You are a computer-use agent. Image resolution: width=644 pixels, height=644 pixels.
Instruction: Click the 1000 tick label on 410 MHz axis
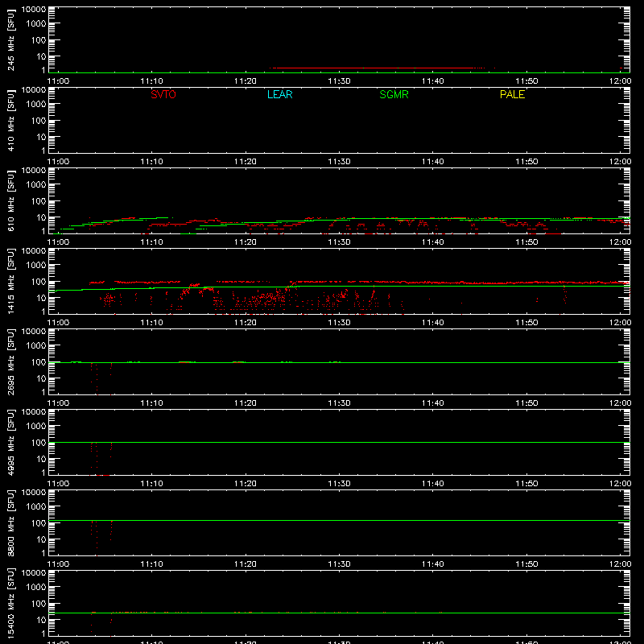pyautogui.click(x=36, y=105)
